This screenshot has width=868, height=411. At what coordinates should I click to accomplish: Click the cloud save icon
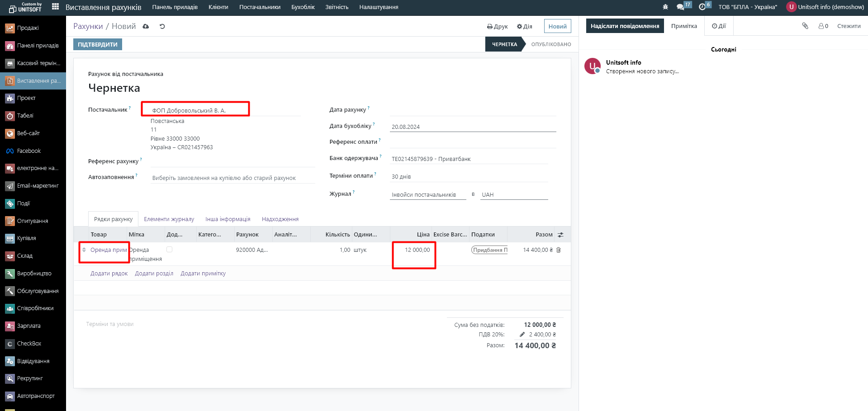146,27
